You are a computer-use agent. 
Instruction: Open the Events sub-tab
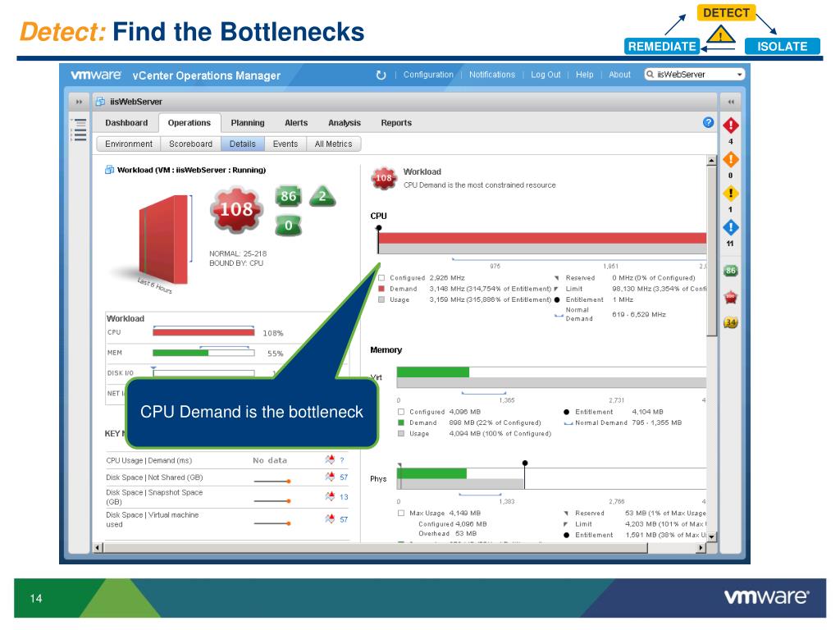pyautogui.click(x=285, y=144)
